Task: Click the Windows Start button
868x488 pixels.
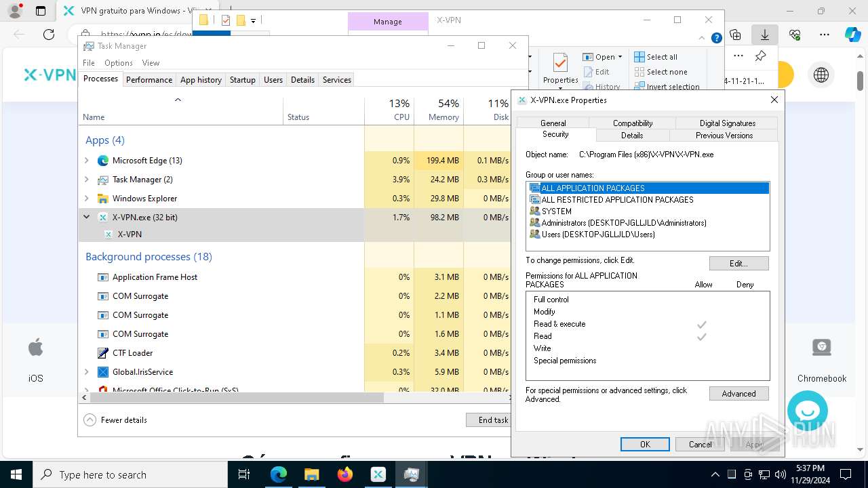Action: pyautogui.click(x=16, y=474)
